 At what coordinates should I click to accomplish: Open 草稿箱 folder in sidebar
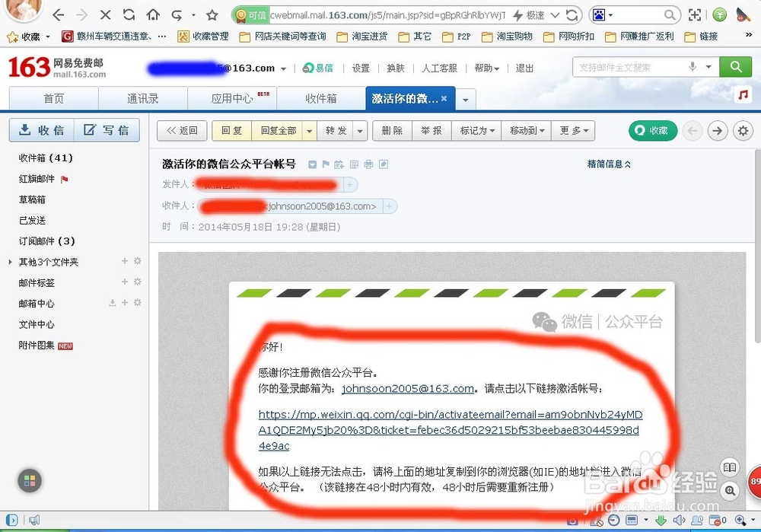tap(32, 199)
